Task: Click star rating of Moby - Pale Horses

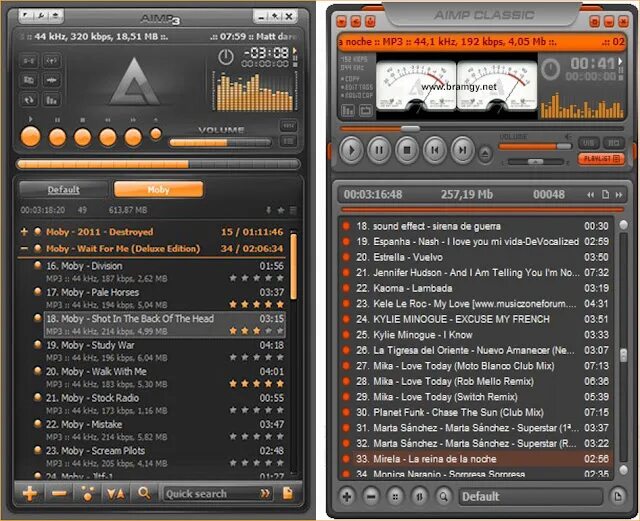Action: [x=256, y=304]
